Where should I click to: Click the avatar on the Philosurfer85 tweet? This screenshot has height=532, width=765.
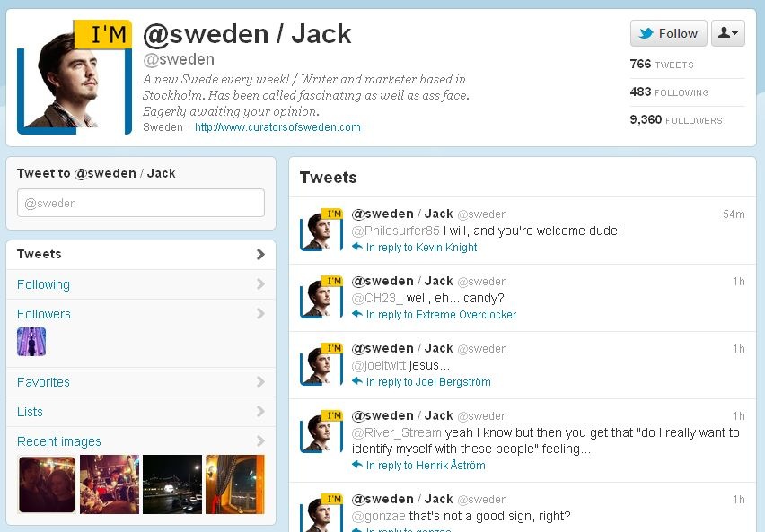[321, 230]
